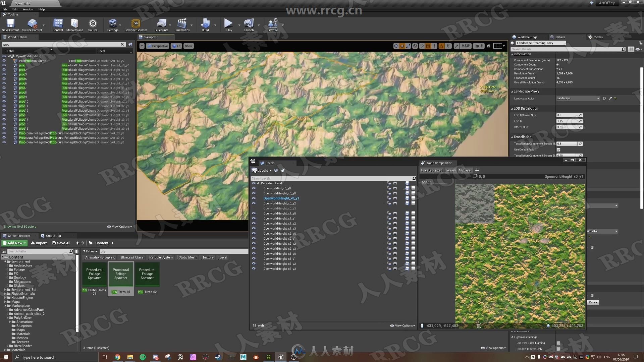Expand the Terrain tab in World Compositor
This screenshot has height=362, width=644.
(451, 170)
